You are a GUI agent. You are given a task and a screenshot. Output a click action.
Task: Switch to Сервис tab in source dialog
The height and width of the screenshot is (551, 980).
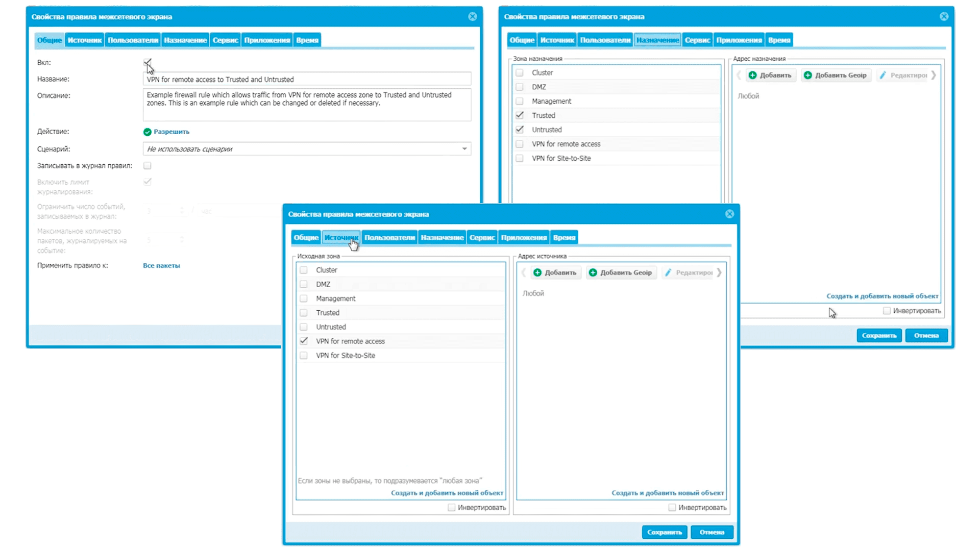point(482,238)
